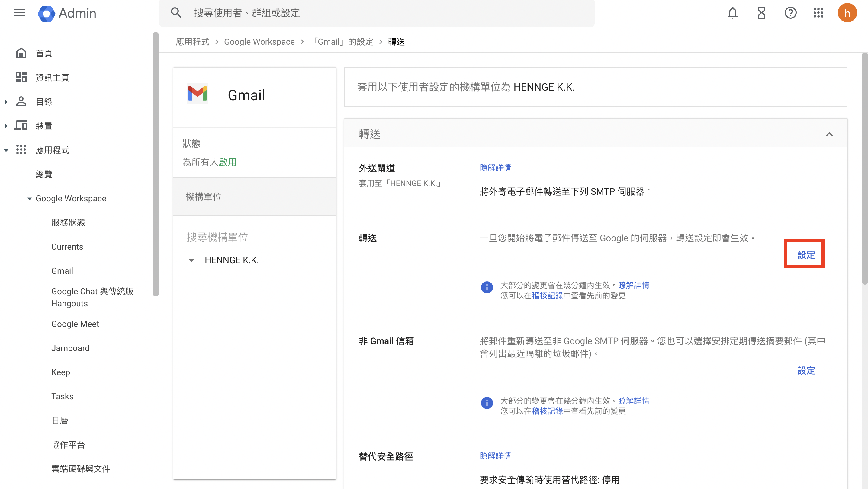
Task: Open 稽核記錄 link under 轉送
Action: 547,295
